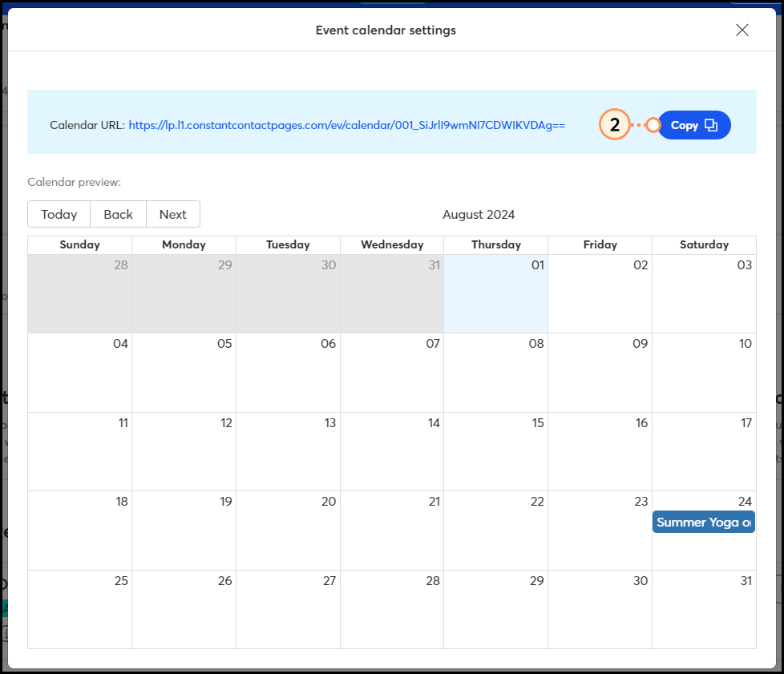
Task: Select date 02 in the calendar
Action: (641, 265)
